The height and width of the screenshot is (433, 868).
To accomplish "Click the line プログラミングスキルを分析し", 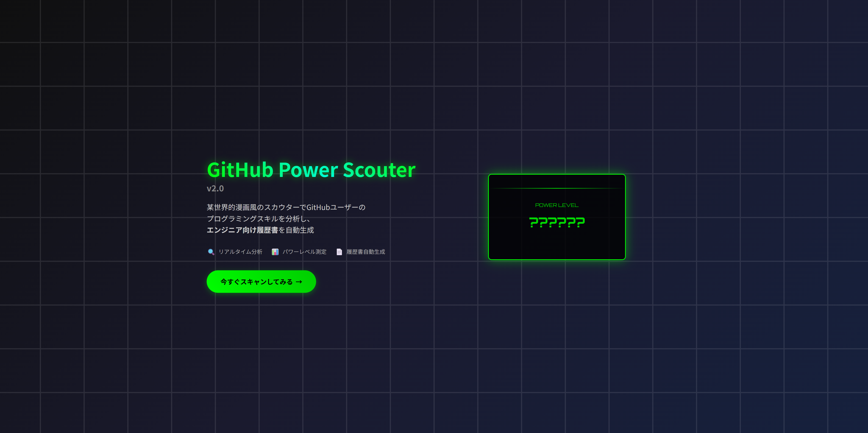I will (258, 219).
